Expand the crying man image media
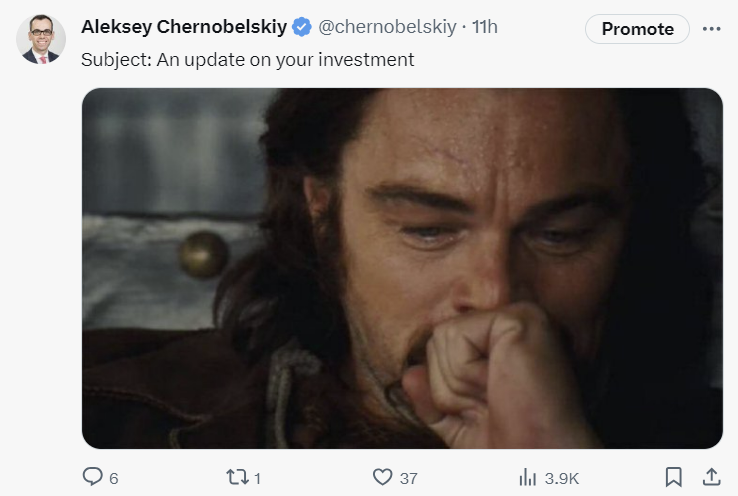Screen dimensions: 738x496 pos(402,268)
